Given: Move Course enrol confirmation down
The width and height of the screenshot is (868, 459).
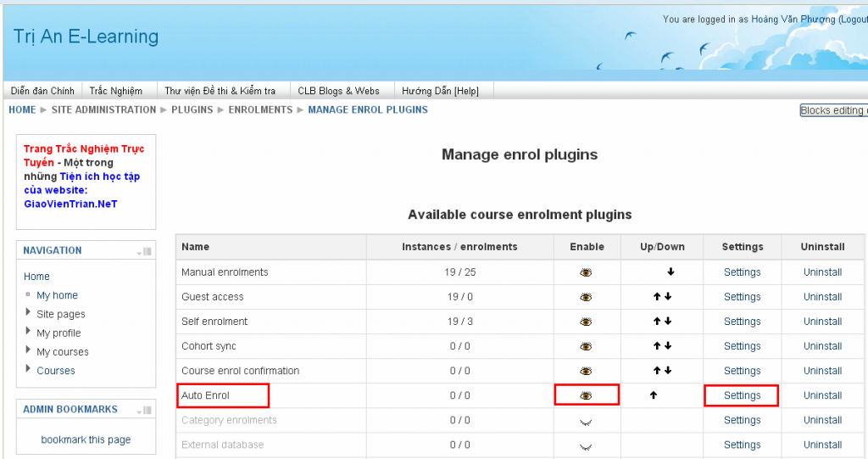Looking at the screenshot, I should pyautogui.click(x=668, y=371).
